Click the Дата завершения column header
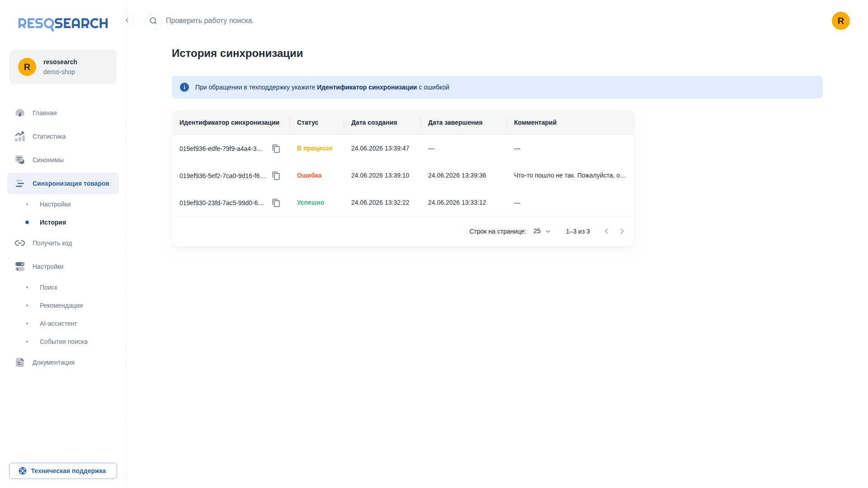 click(455, 122)
